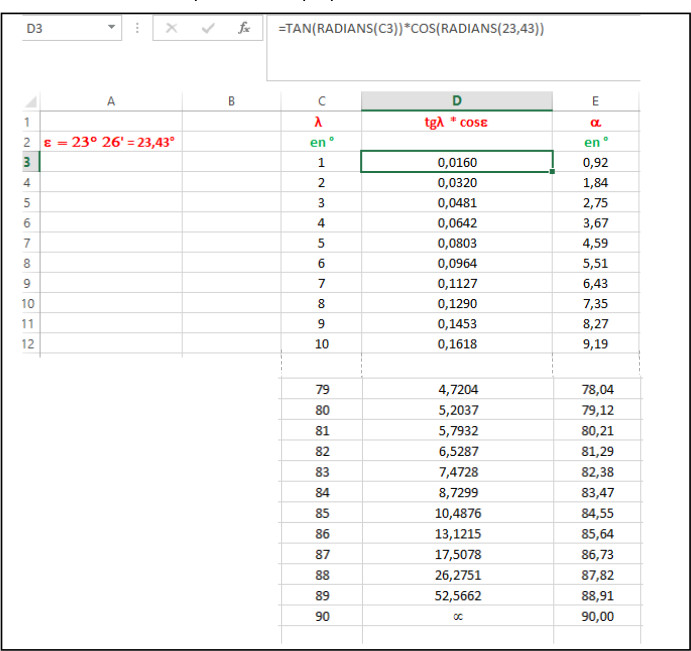Click the Cancel X icon in formula bar
Screen dimensions: 691x651
tap(172, 29)
